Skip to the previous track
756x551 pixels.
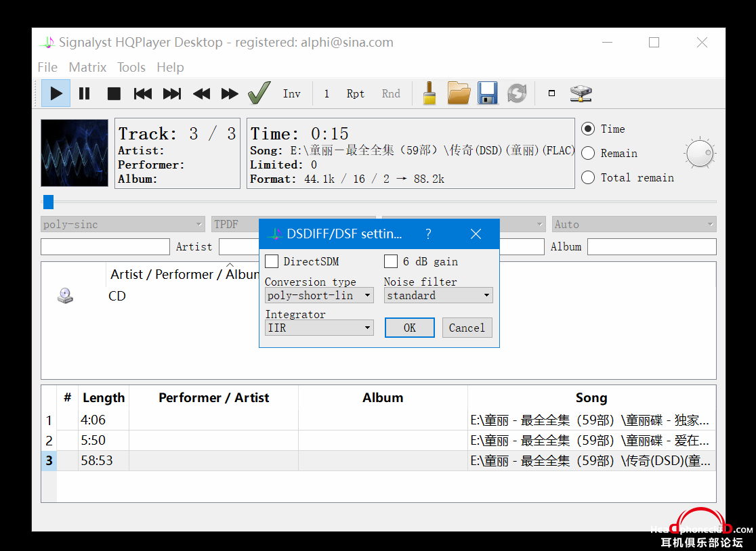pos(143,93)
